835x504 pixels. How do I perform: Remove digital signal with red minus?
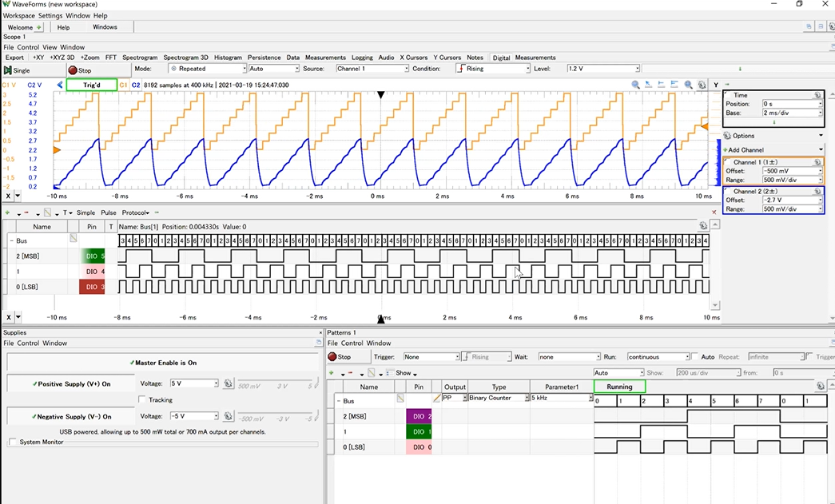(26, 212)
